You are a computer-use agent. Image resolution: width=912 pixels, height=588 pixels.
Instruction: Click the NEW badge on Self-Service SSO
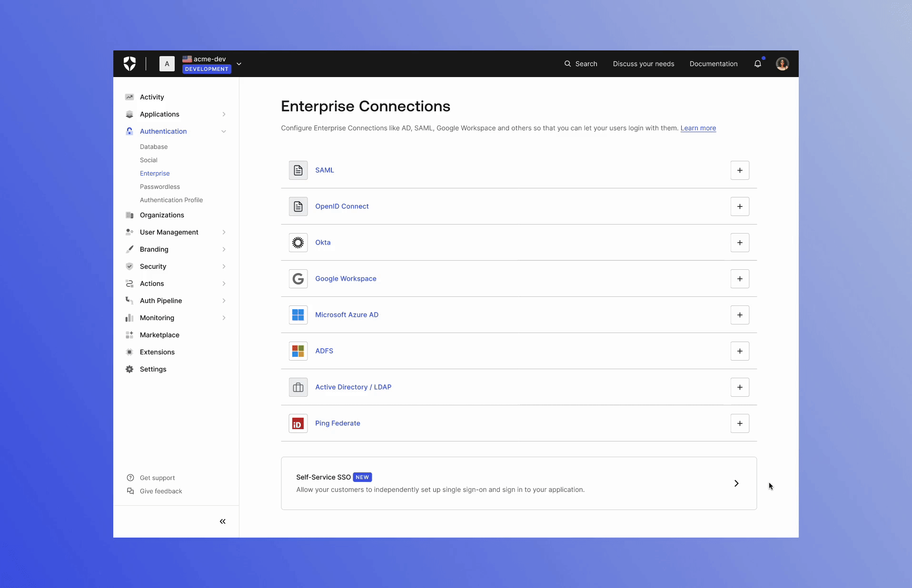362,477
